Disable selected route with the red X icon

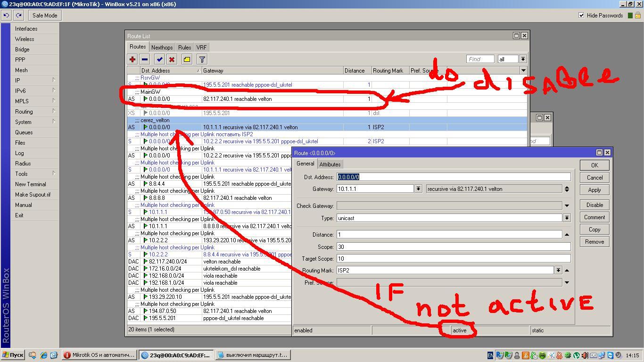172,59
